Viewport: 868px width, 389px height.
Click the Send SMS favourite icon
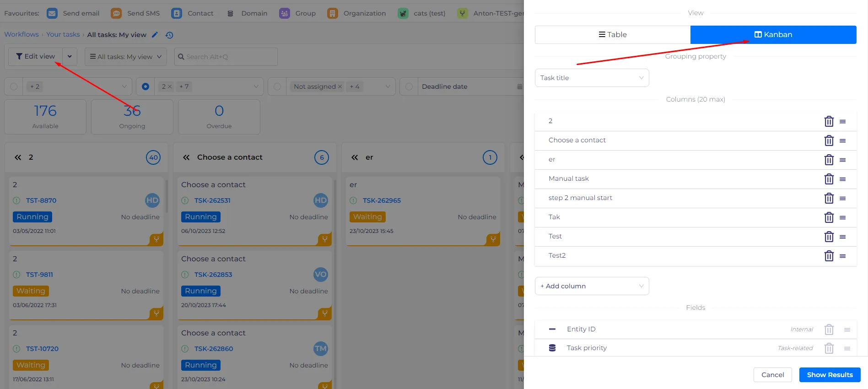coord(116,13)
